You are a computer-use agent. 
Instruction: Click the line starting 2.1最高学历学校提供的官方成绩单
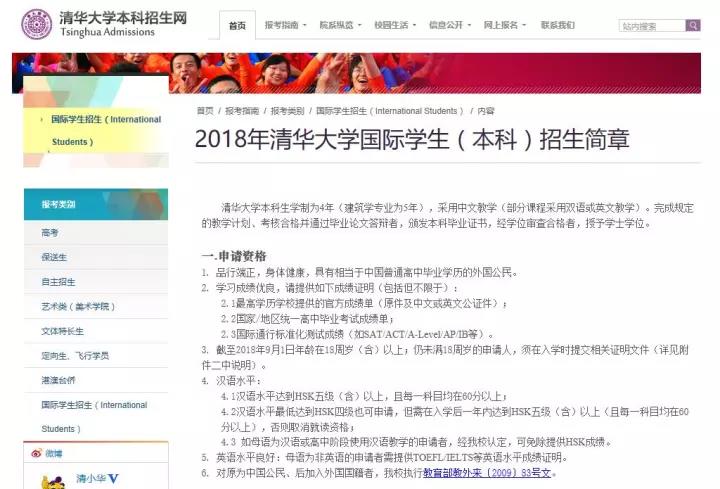click(x=364, y=304)
